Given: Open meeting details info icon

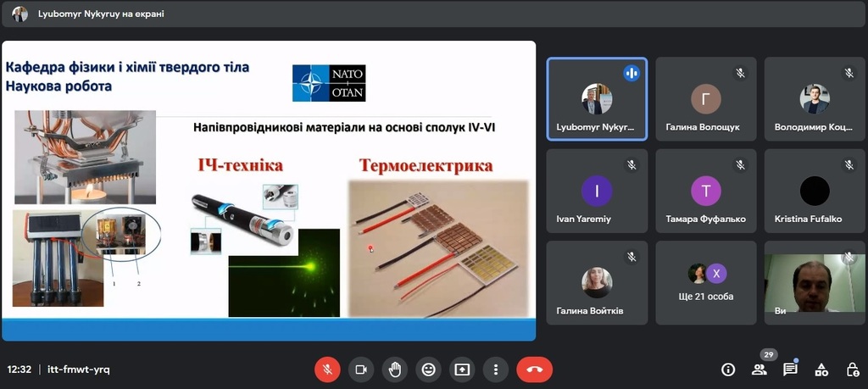Looking at the screenshot, I should coord(728,370).
